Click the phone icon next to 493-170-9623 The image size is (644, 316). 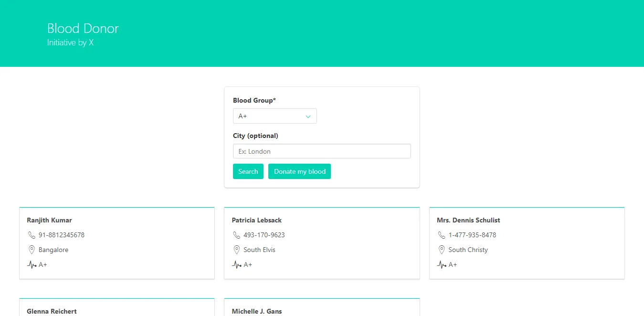click(237, 235)
